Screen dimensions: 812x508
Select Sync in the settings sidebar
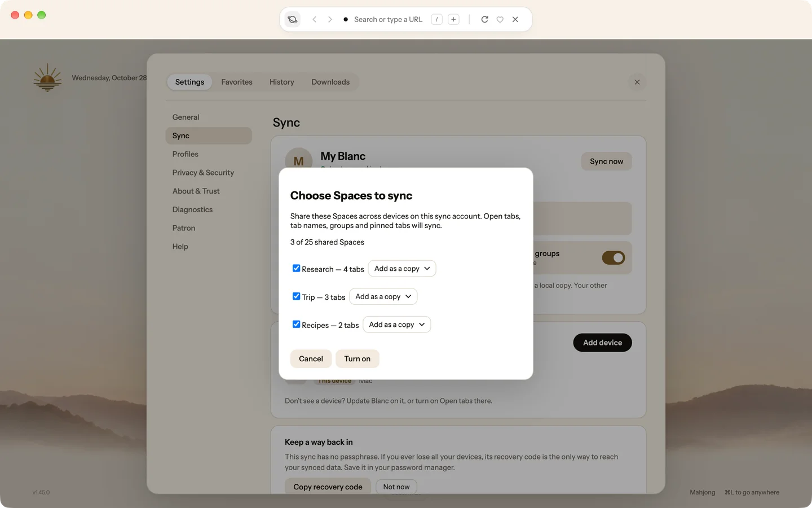pos(209,135)
